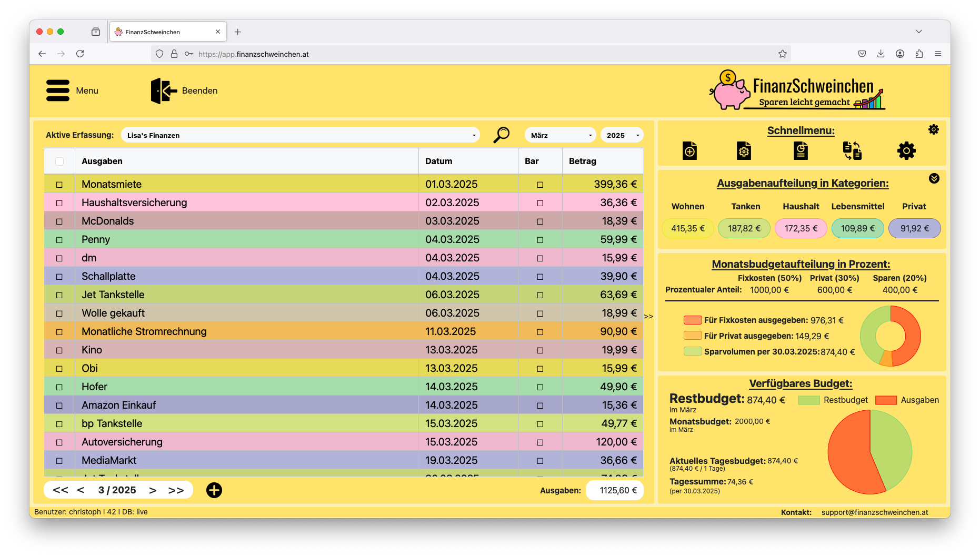
Task: Open the large settings gear in Schnellmenu
Action: (x=906, y=151)
